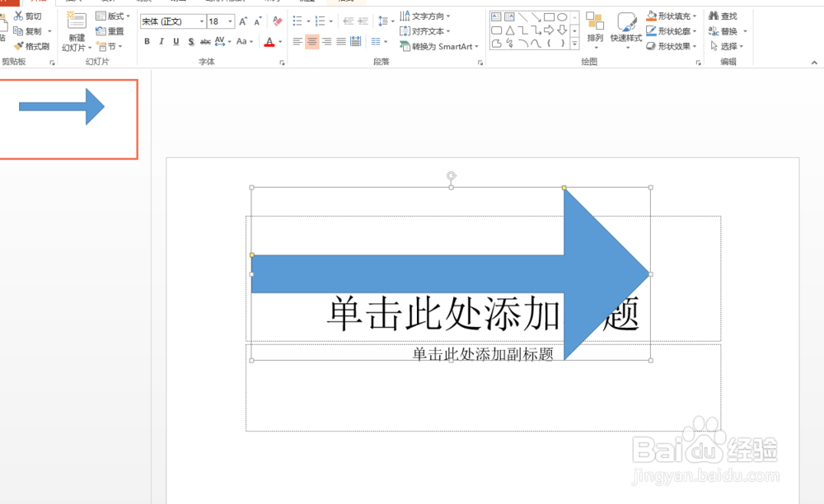Select slide 1 thumbnail with arrow
Viewport: 824px width, 504px height.
coord(68,119)
